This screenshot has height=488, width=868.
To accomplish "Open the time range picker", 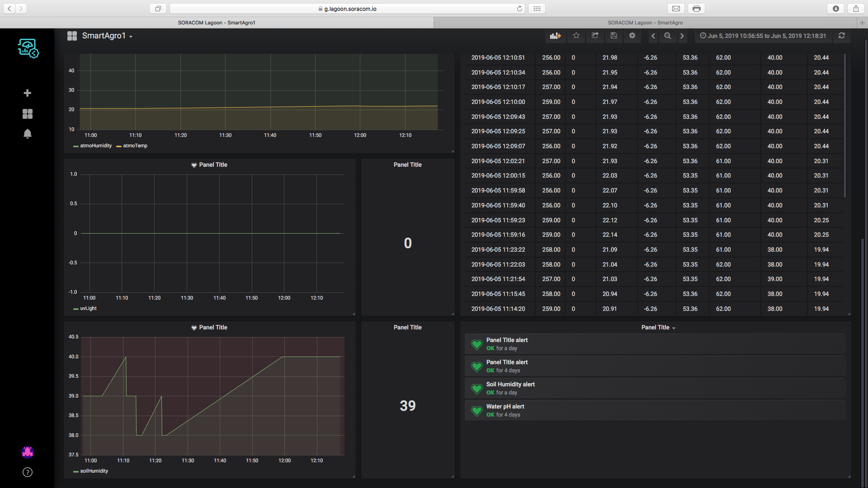I will 763,36.
